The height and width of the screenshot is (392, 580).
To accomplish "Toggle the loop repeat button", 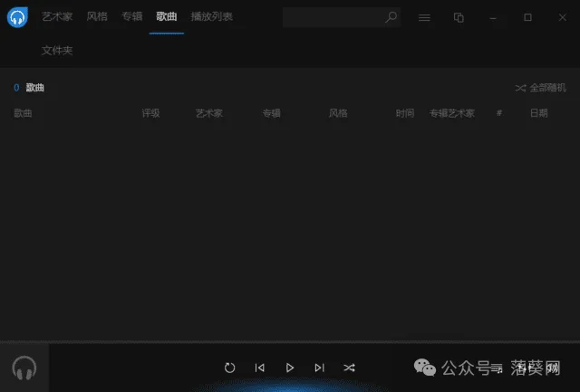I will tap(229, 368).
